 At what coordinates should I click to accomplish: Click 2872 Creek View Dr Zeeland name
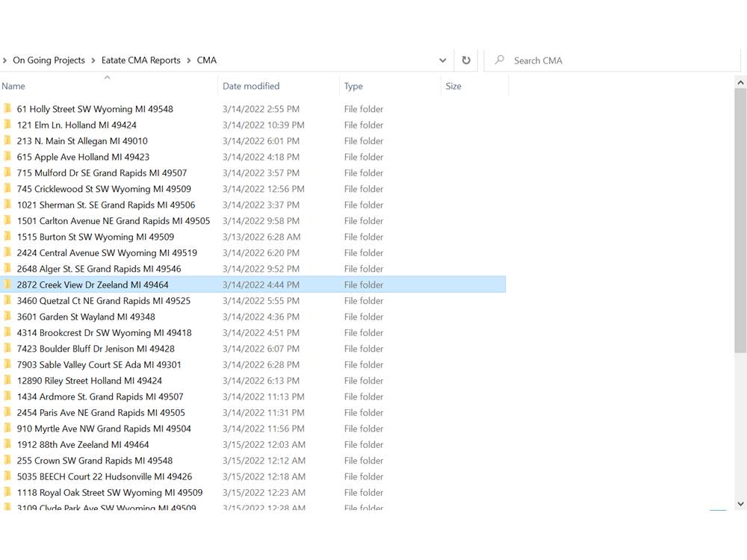pyautogui.click(x=93, y=284)
